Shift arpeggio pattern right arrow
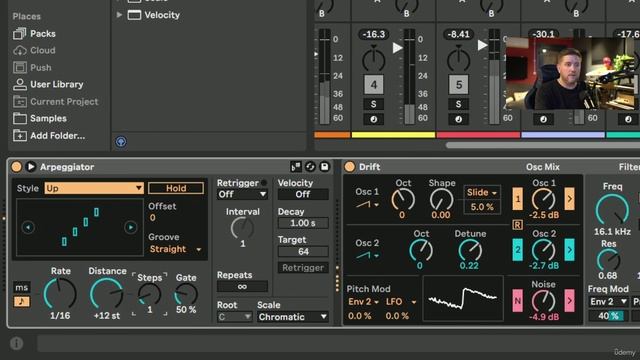The width and height of the screenshot is (640, 360). [x=131, y=227]
